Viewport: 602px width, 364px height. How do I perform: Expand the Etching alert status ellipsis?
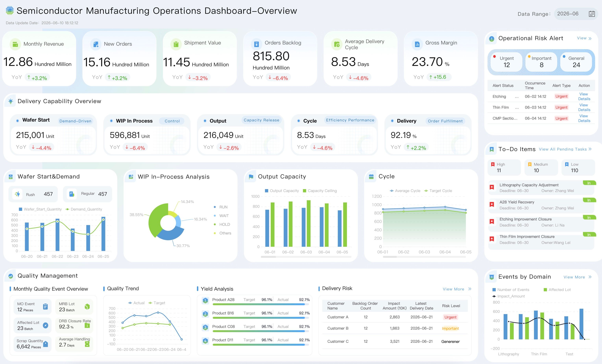pos(517,97)
